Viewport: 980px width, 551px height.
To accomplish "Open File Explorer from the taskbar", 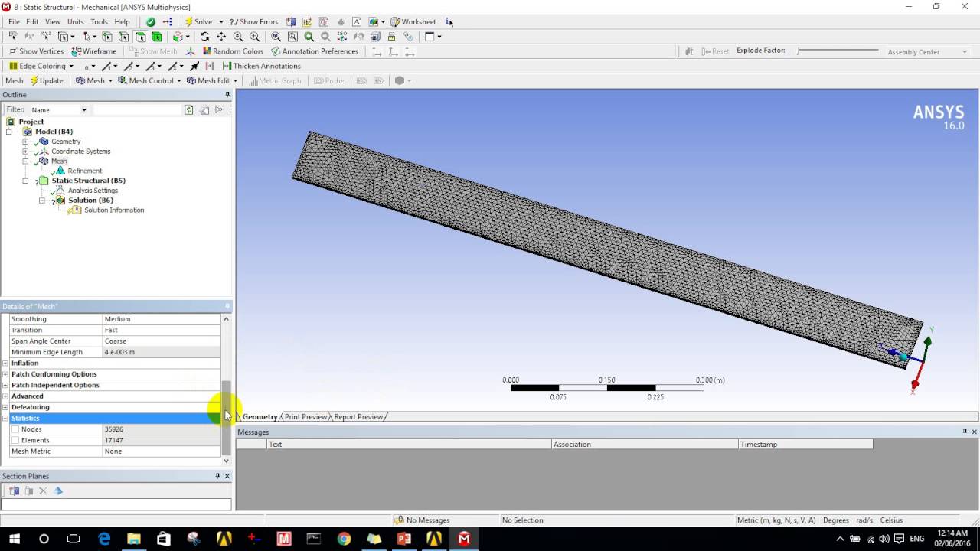I will click(134, 539).
